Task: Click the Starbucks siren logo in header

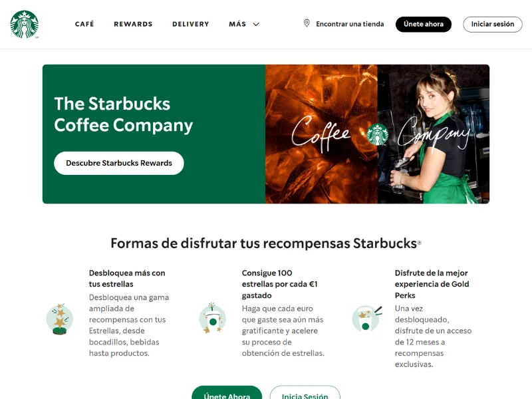Action: [x=24, y=24]
